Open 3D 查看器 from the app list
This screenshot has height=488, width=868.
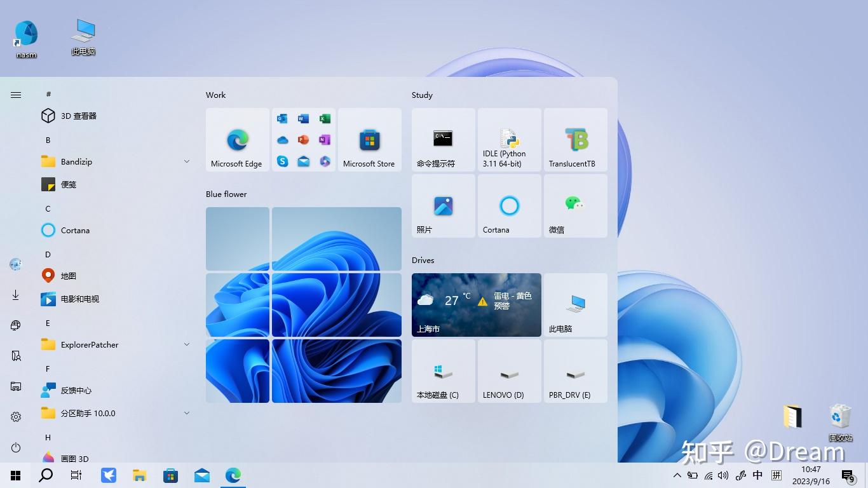point(116,116)
